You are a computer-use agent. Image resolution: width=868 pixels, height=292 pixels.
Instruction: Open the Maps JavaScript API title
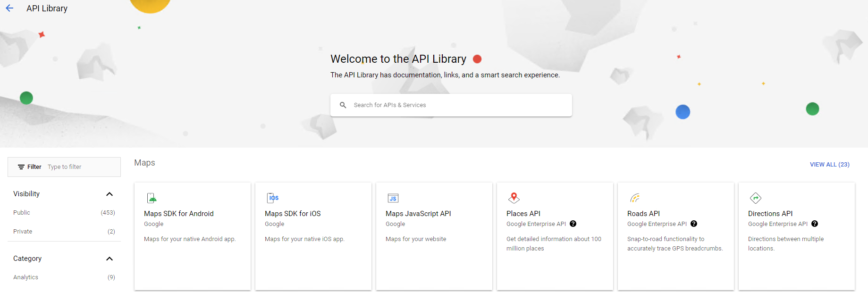pyautogui.click(x=418, y=214)
